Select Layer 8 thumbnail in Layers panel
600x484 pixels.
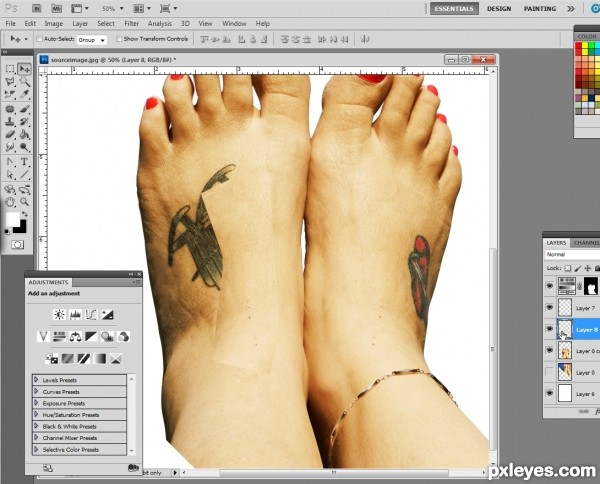(565, 329)
